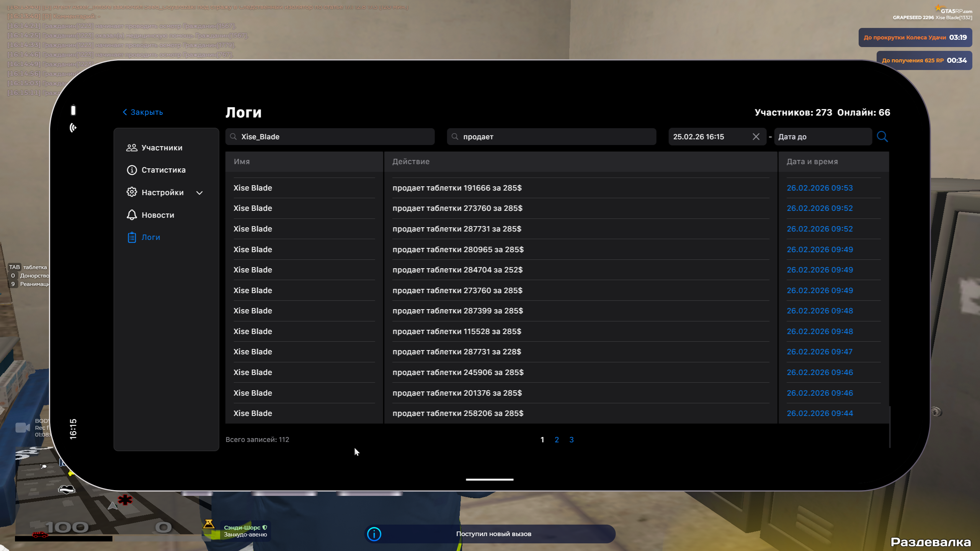Screen dimensions: 980x551
Task: Open the Дата до date picker
Action: click(822, 137)
